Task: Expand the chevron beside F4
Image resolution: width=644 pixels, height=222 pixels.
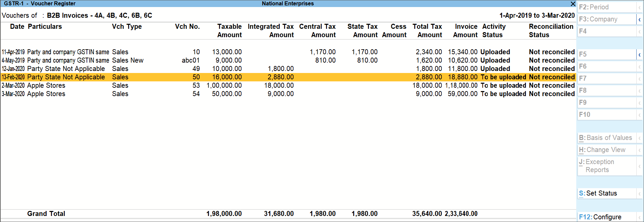Action: click(x=640, y=31)
